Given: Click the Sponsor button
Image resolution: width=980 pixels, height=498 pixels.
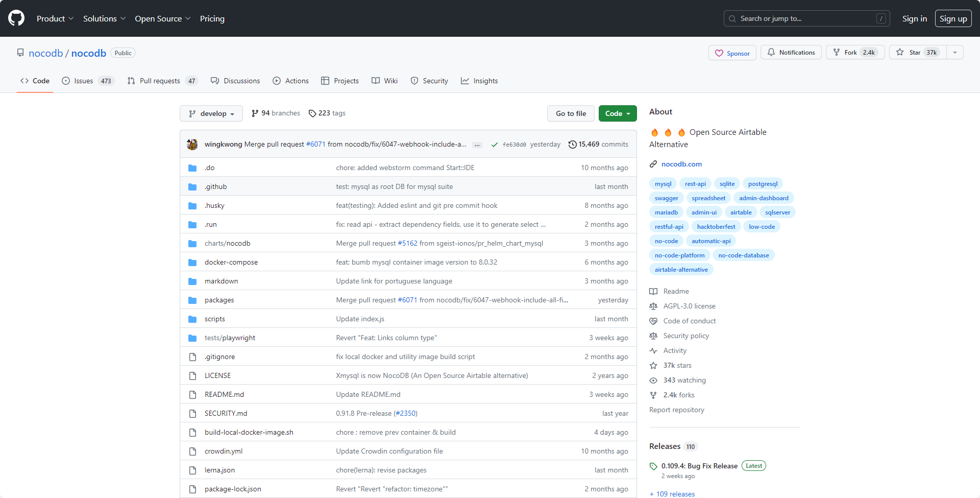Looking at the screenshot, I should [732, 53].
